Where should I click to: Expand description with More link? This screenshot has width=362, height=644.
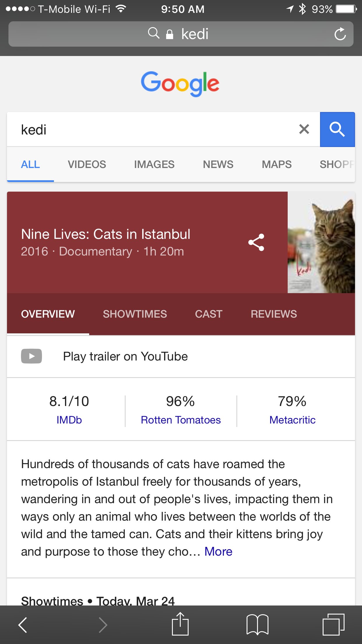pyautogui.click(x=218, y=552)
